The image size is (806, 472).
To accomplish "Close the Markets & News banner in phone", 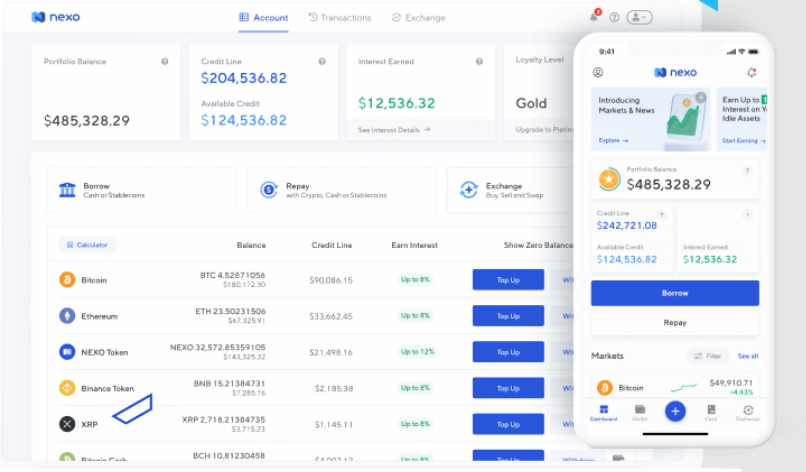I will 701,97.
